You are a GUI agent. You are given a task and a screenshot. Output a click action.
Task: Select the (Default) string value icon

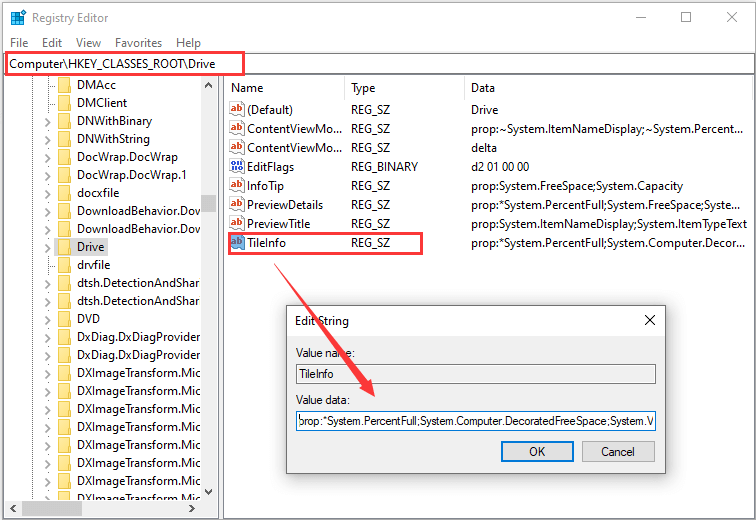click(x=237, y=109)
